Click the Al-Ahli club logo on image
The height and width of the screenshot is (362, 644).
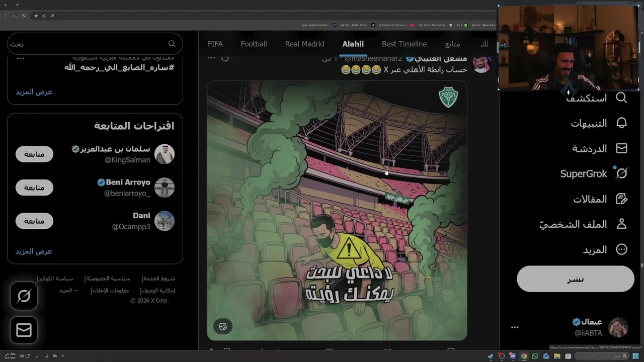(x=448, y=97)
